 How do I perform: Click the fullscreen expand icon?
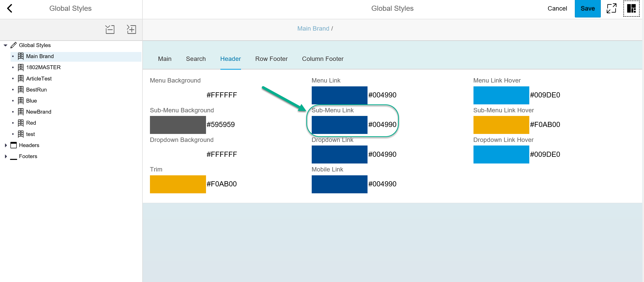click(x=612, y=8)
